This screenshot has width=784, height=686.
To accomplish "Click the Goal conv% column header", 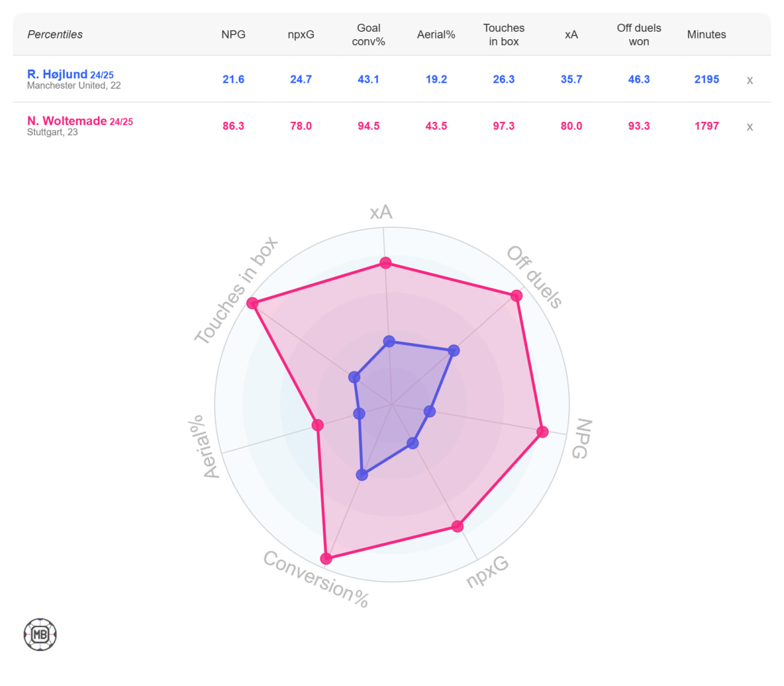I will (x=369, y=35).
